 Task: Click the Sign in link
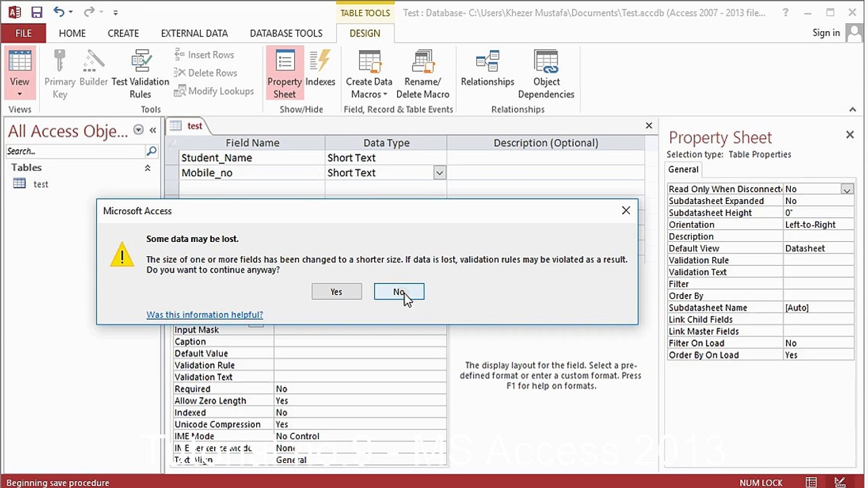tap(826, 33)
